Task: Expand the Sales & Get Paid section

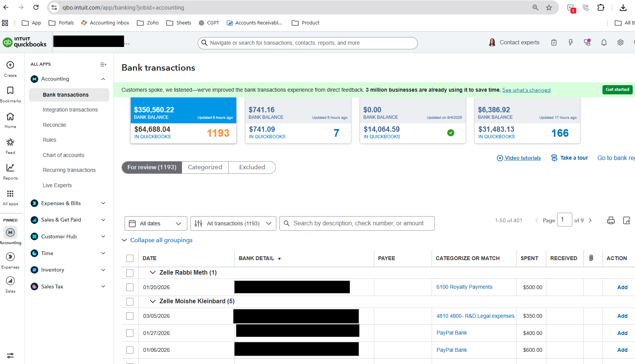Action: pos(103,220)
